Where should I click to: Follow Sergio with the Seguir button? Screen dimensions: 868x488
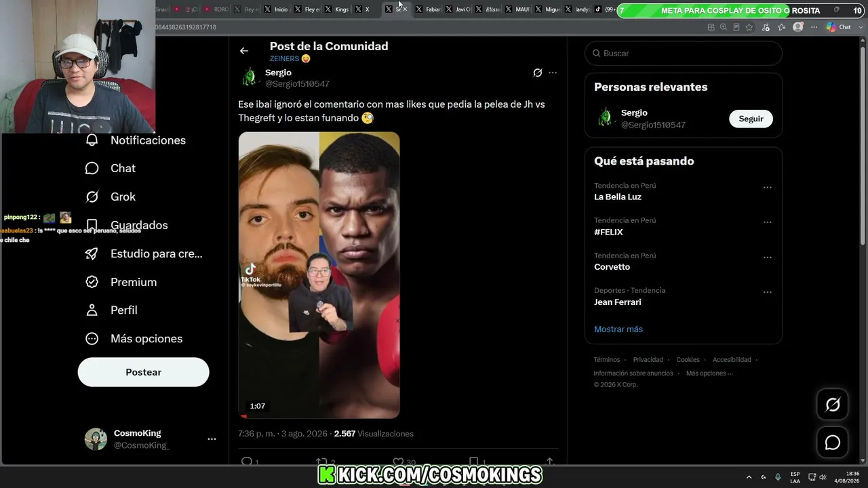pyautogui.click(x=751, y=119)
